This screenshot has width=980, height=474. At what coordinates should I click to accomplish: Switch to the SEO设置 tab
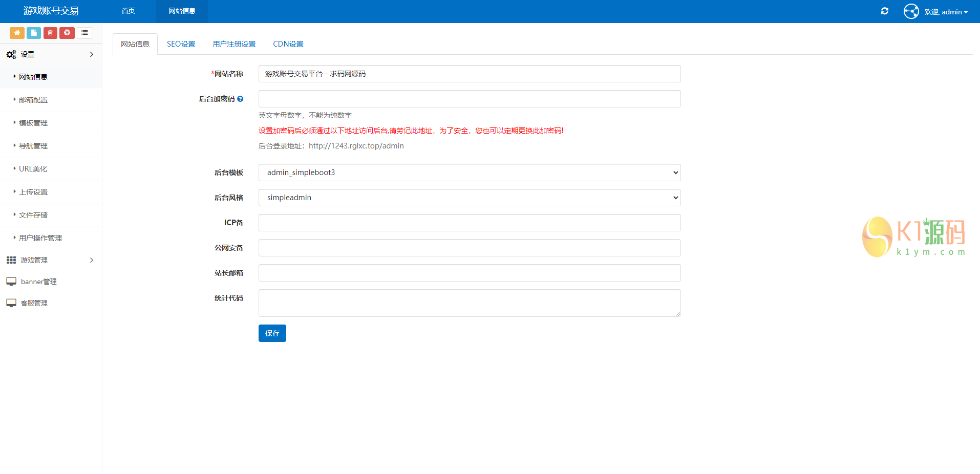coord(181,44)
